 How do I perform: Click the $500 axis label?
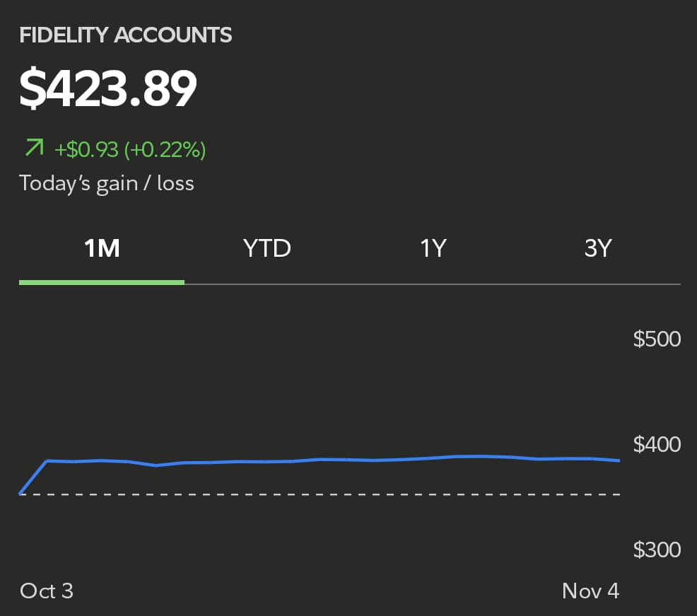coord(657,339)
